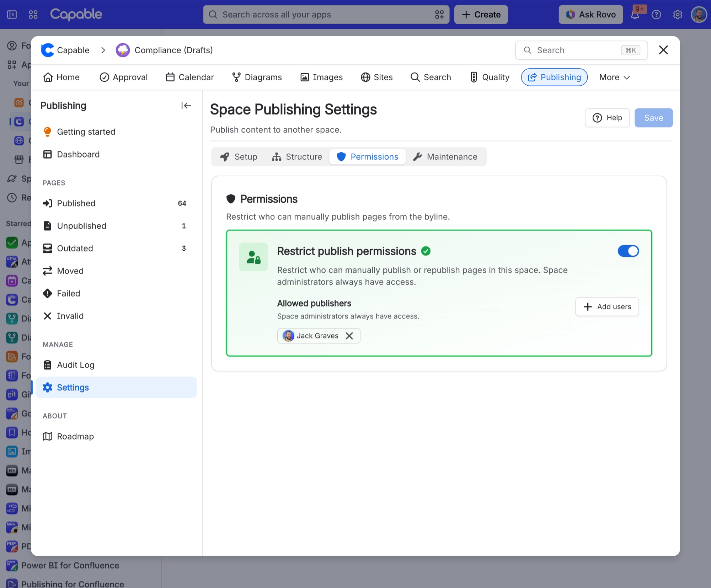Screen dimensions: 711x588
Task: Remove Jack Graves from allowed publishers
Action: 349,336
